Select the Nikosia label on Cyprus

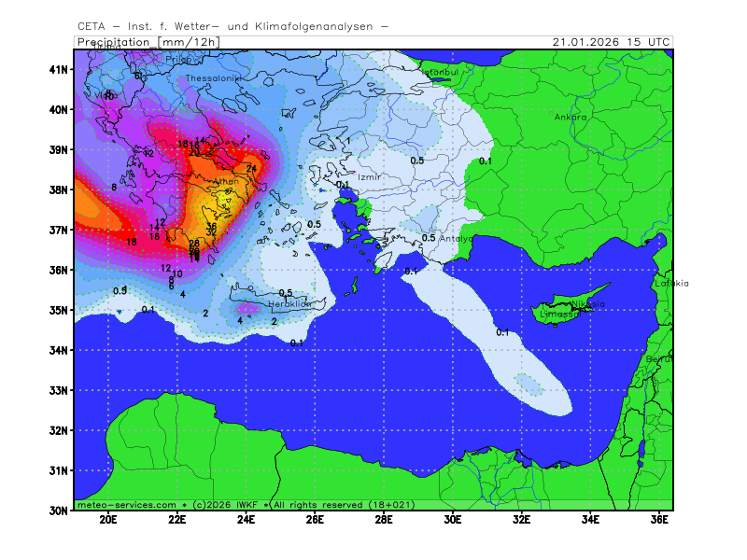pos(587,303)
